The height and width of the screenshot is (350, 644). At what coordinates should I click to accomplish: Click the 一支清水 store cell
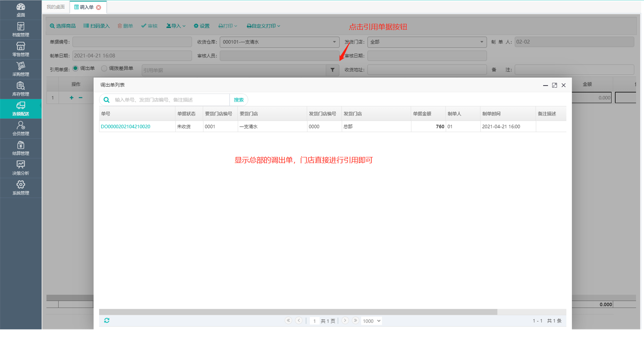[x=272, y=127]
